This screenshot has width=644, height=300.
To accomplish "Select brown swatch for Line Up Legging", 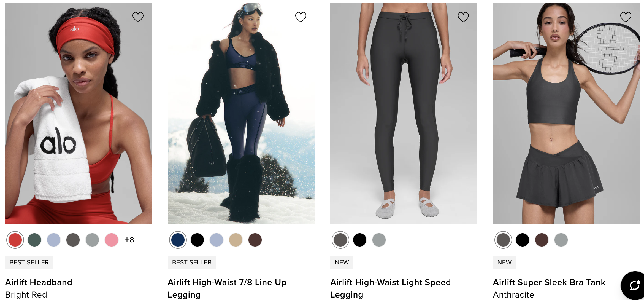I will pyautogui.click(x=255, y=240).
